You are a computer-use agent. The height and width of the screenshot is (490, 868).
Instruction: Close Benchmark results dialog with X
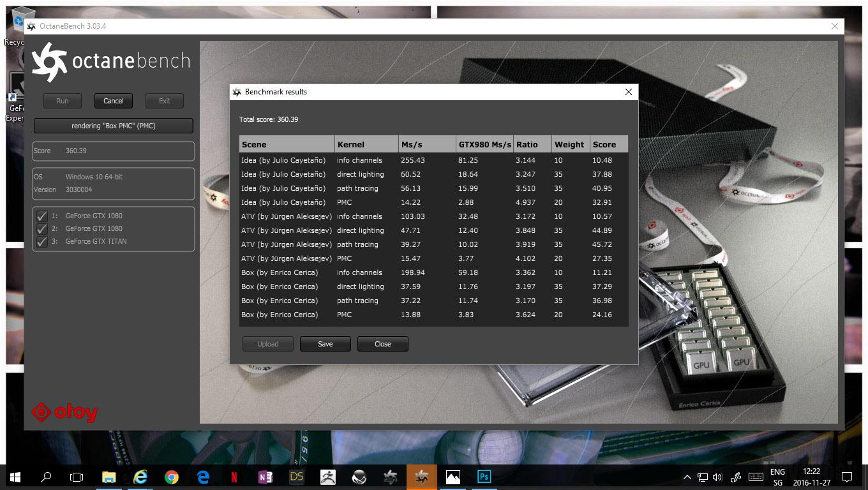click(629, 92)
